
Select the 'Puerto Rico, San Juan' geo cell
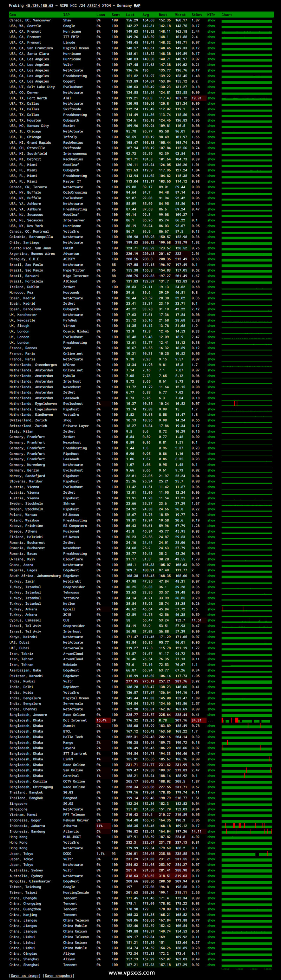pos(30,248)
